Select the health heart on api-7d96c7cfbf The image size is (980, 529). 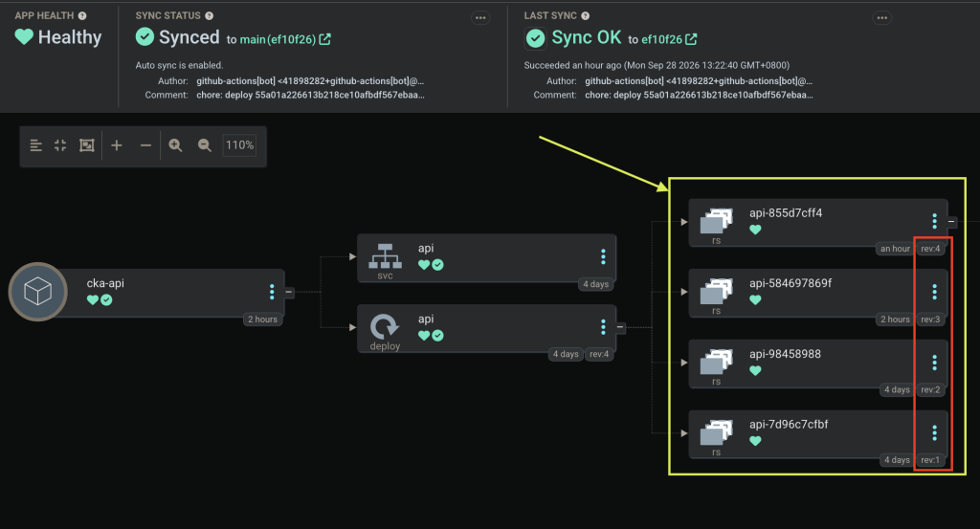[755, 441]
